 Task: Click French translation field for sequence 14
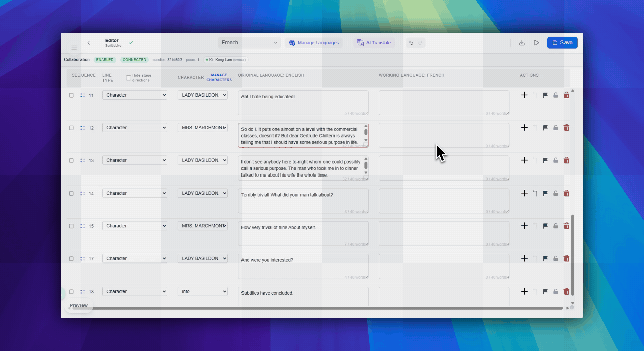[444, 201]
